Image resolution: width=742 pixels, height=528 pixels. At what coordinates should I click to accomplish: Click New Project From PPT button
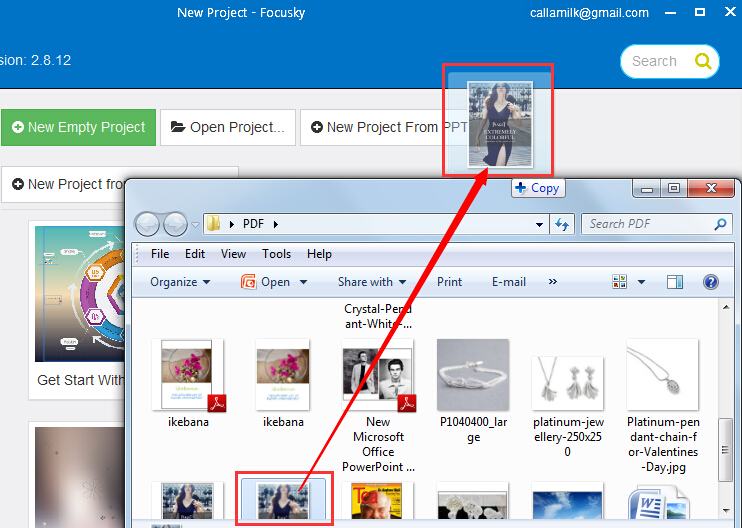click(x=383, y=127)
